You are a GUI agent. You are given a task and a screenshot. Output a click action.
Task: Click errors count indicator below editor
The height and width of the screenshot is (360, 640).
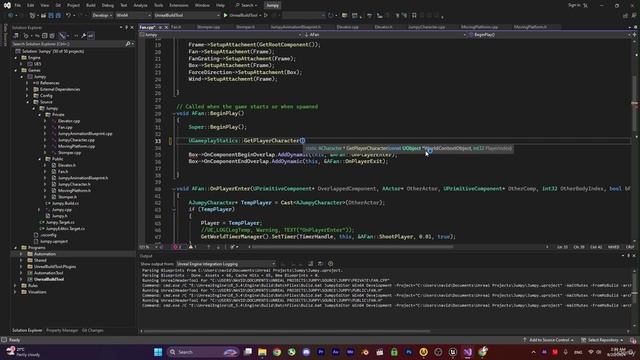(x=176, y=247)
